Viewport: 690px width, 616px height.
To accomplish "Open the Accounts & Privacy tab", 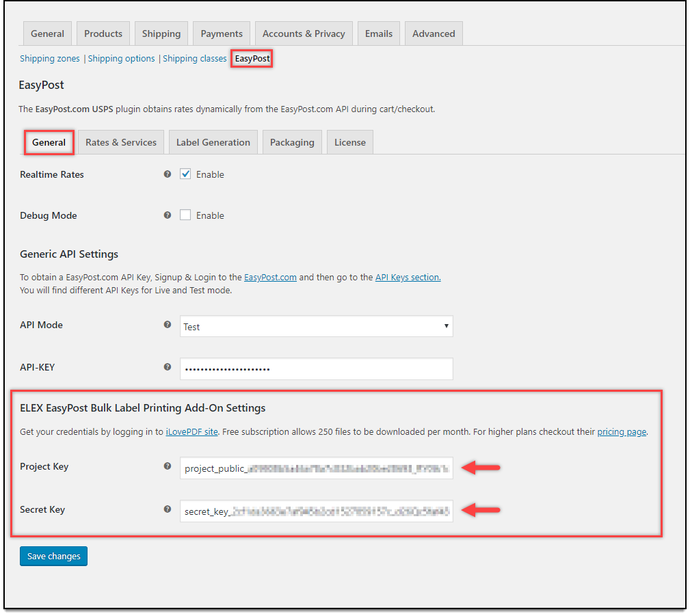I will tap(304, 34).
